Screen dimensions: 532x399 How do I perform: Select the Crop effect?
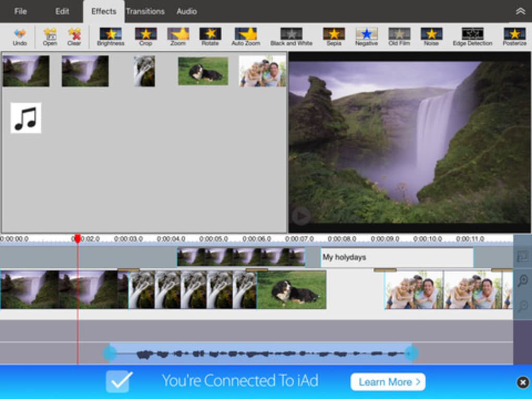click(146, 37)
